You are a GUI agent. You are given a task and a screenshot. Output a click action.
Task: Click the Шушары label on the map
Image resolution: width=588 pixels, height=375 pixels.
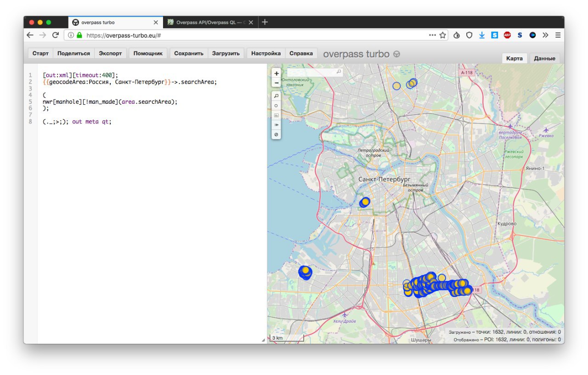(x=421, y=340)
